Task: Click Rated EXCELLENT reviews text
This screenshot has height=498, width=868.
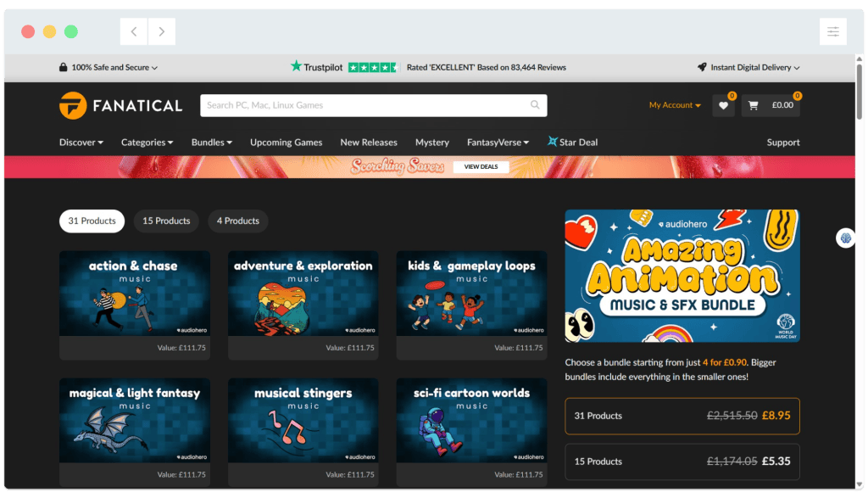Action: pos(486,68)
